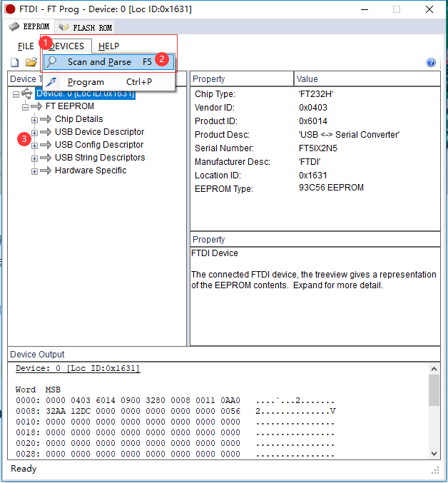The image size is (448, 483).
Task: Click arrow icon beside USB Device Descriptor
Action: pyautogui.click(x=46, y=132)
